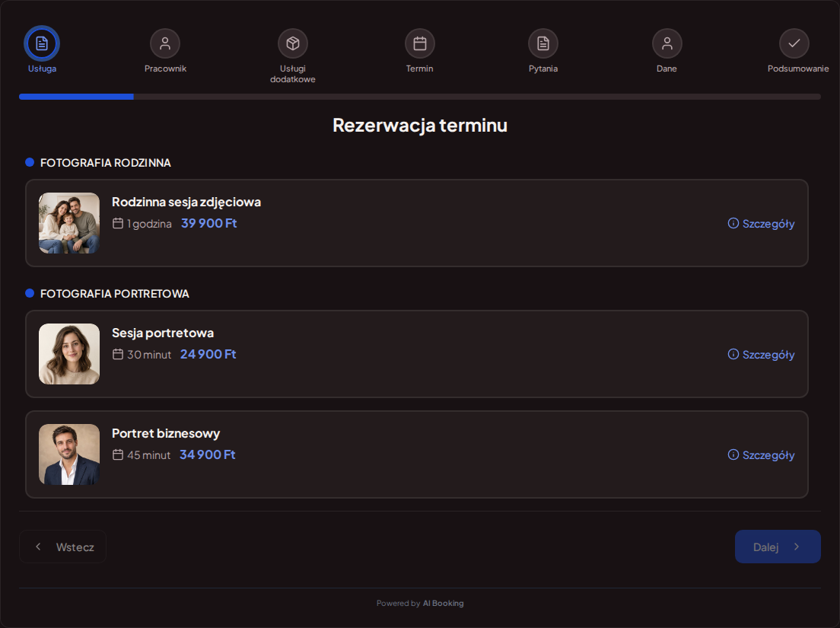Click the FOTOGRAFIA RODZINNA category heading
The image size is (840, 628).
(106, 163)
